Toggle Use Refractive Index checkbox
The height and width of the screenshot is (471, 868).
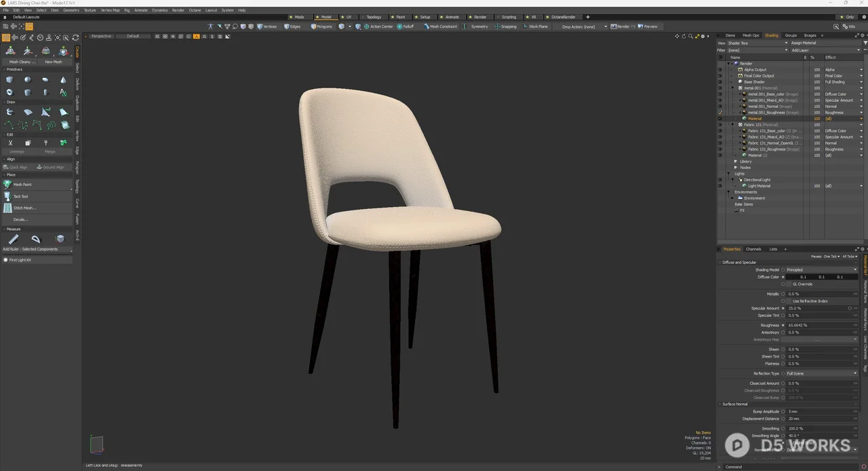[x=789, y=301]
